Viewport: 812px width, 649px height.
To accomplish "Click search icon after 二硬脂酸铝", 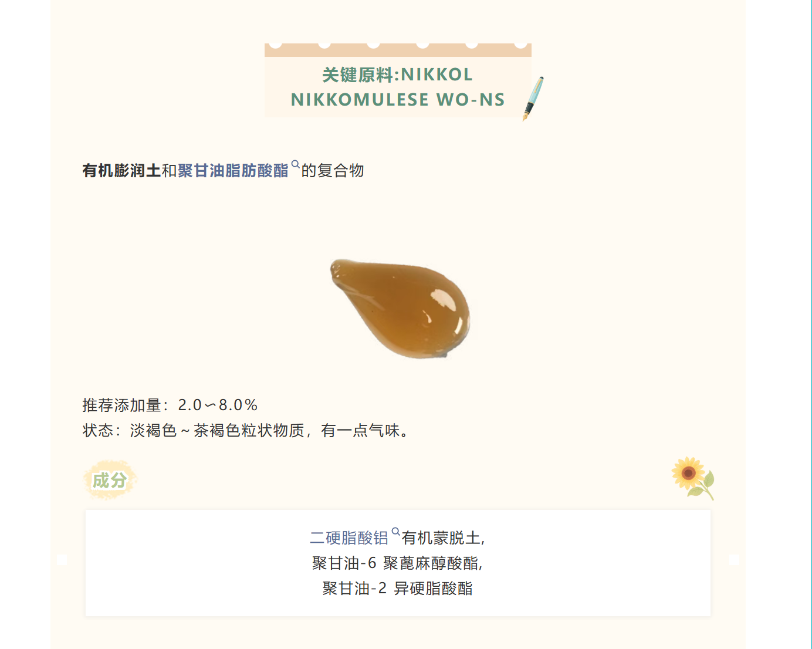I will [396, 532].
